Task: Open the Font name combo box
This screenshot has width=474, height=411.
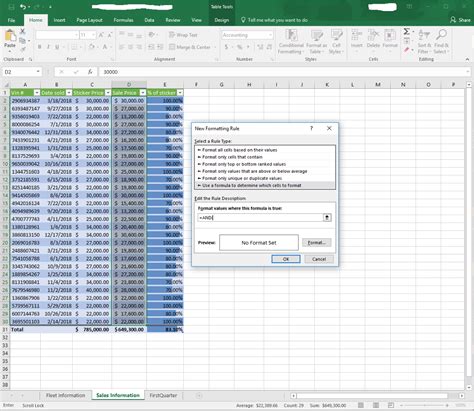Action: (x=57, y=35)
